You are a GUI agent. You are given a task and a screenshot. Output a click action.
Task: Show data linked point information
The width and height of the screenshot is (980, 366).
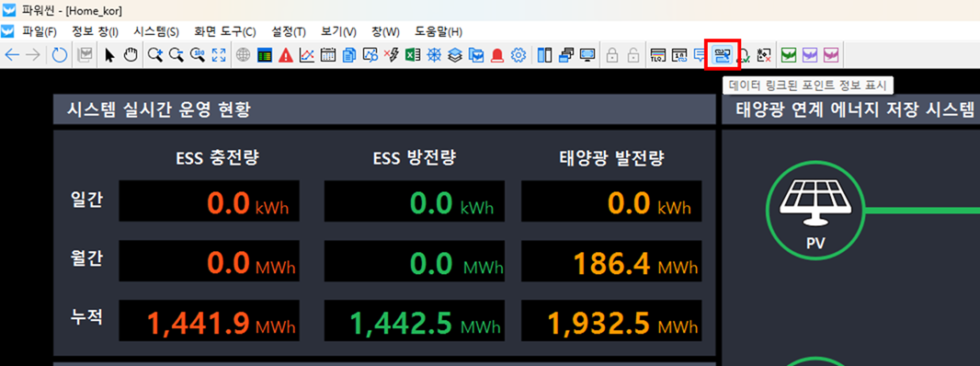[x=724, y=56]
